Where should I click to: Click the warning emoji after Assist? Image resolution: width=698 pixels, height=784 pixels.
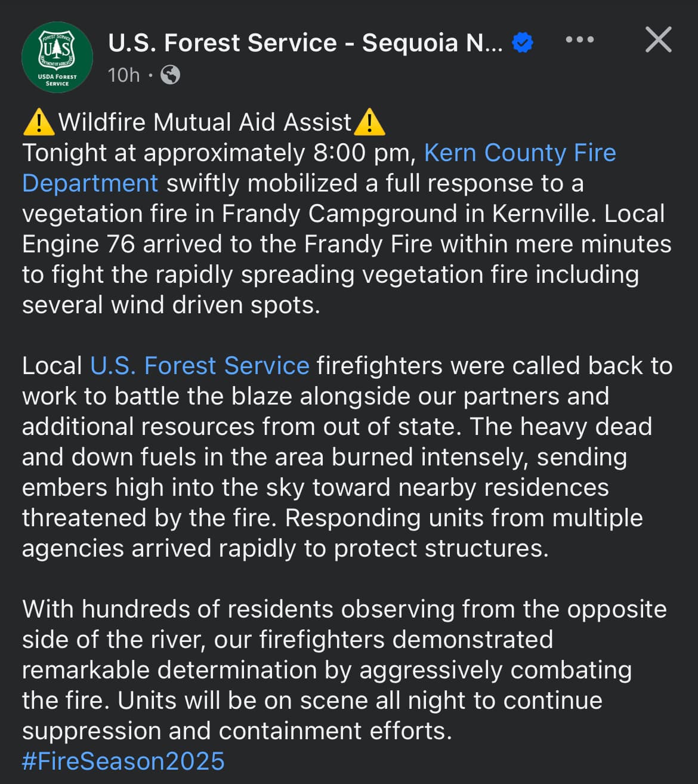369,122
